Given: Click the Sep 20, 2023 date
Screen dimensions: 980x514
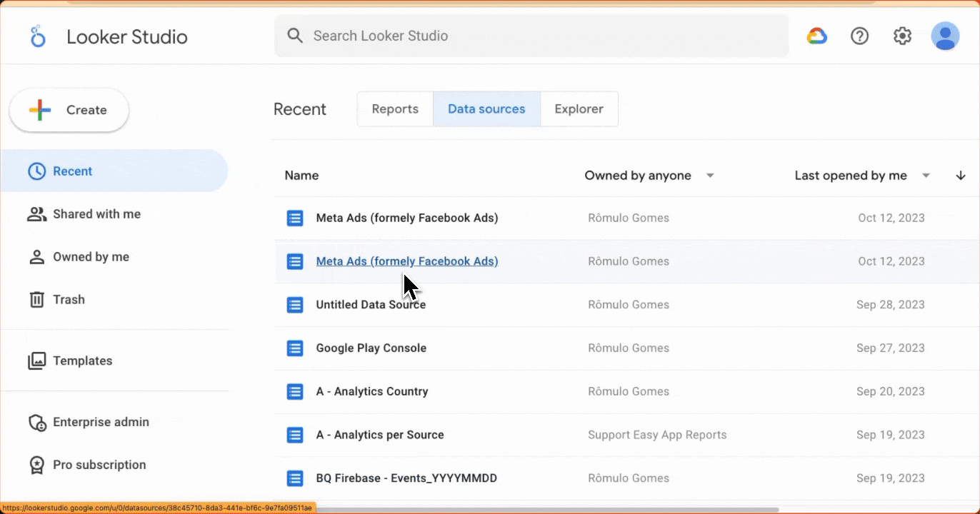Looking at the screenshot, I should (x=891, y=392).
